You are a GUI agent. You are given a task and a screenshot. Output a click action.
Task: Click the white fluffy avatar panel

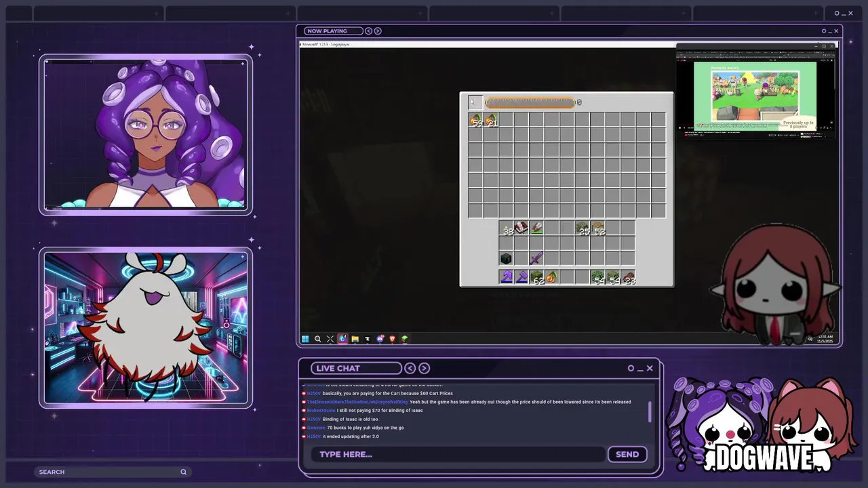point(146,328)
